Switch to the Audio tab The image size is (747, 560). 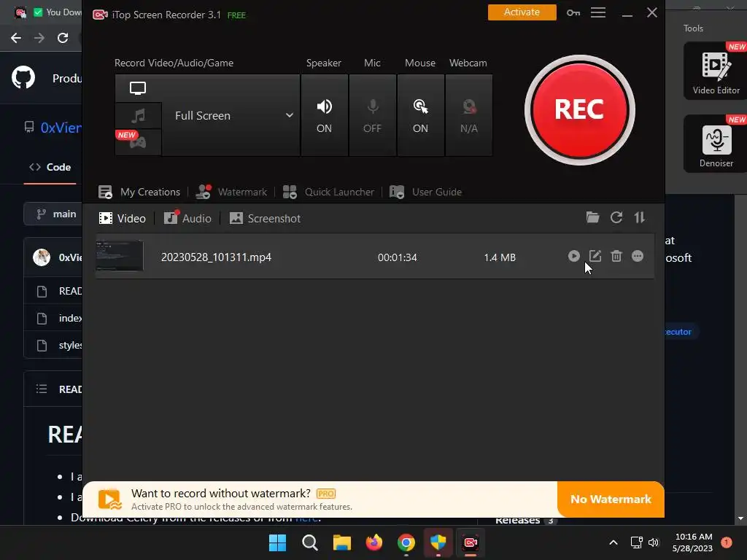tap(187, 218)
